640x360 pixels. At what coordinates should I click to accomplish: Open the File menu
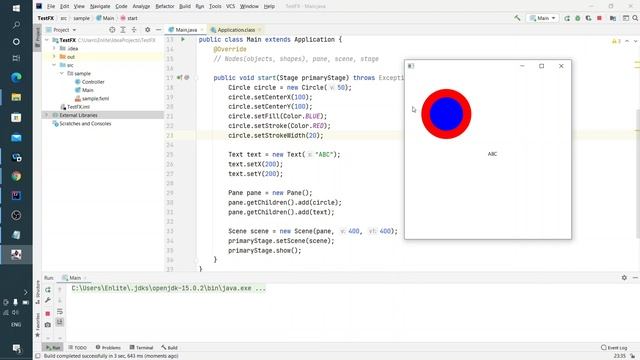pyautogui.click(x=51, y=7)
